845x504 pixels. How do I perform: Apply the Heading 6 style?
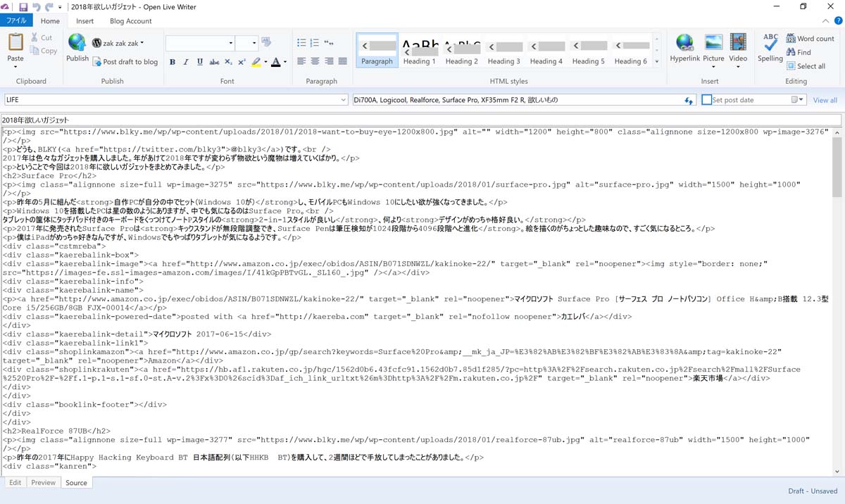631,50
